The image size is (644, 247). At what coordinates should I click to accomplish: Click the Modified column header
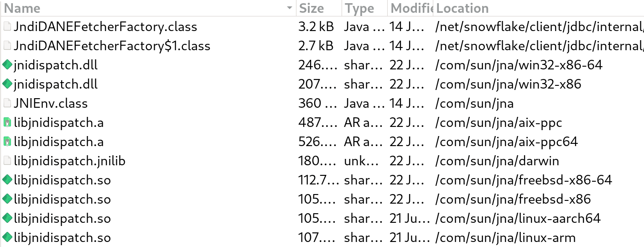pos(410,8)
